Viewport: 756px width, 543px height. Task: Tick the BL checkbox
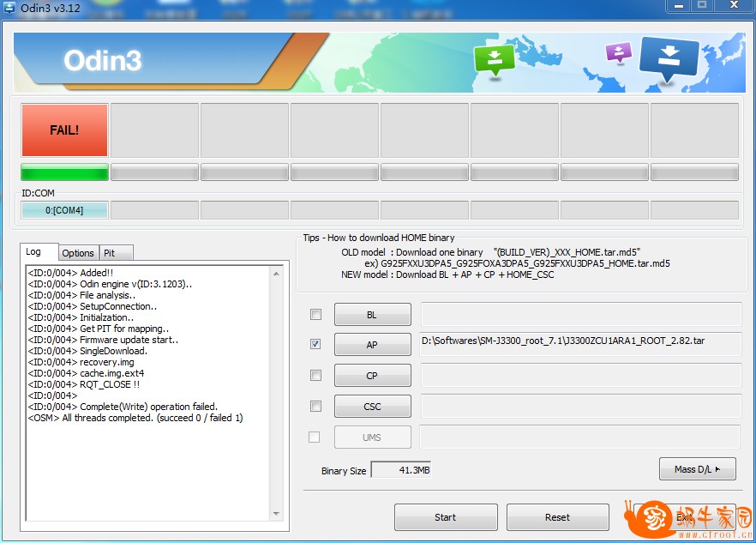click(315, 315)
